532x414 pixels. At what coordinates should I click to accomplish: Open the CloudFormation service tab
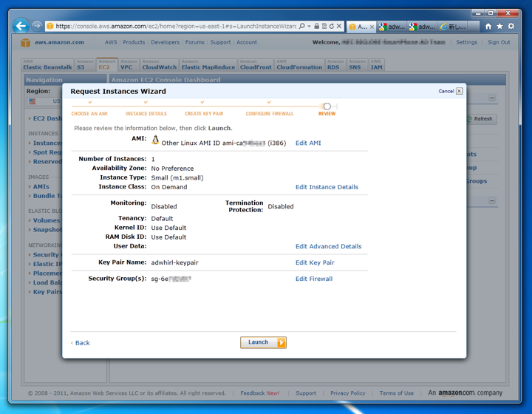[x=299, y=65]
